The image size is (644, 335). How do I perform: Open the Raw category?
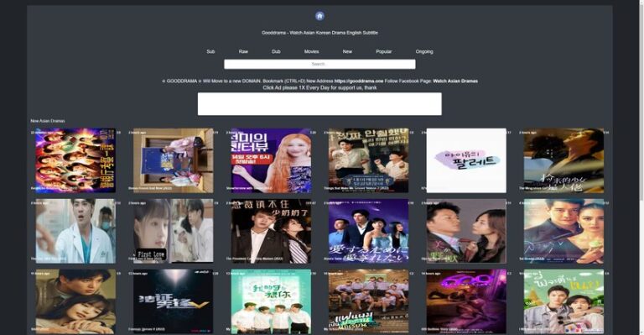tap(243, 52)
